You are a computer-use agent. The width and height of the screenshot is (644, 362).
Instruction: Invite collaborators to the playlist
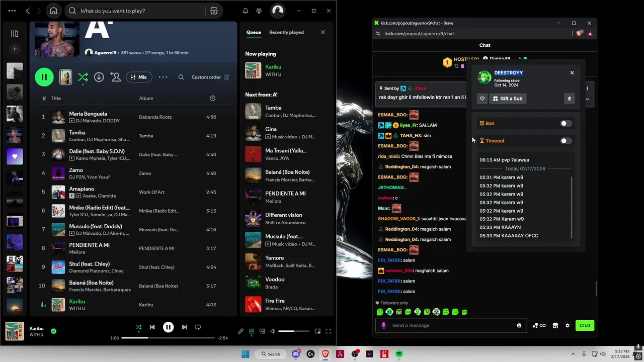click(x=116, y=77)
